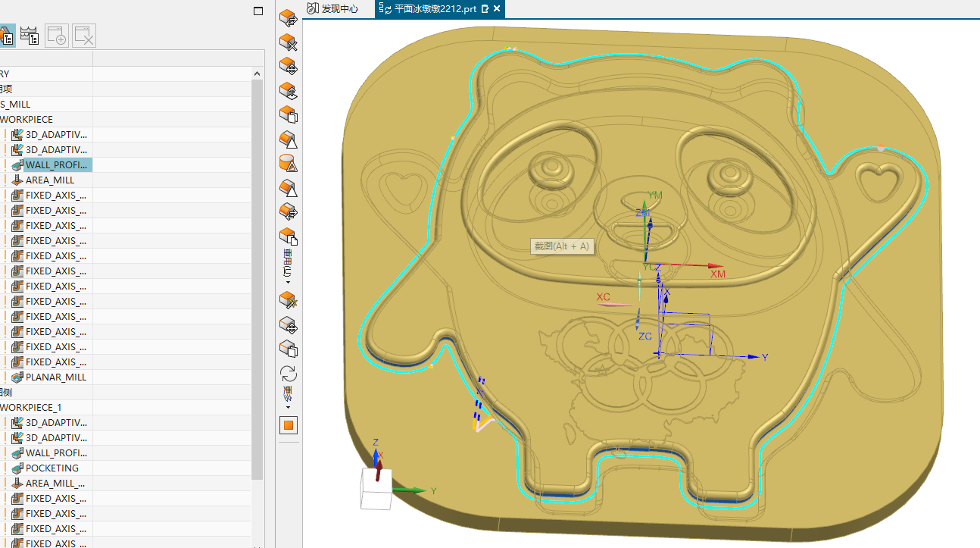Click the pop-out icon on 平面冰墩墩2212.prt tab

(485, 9)
